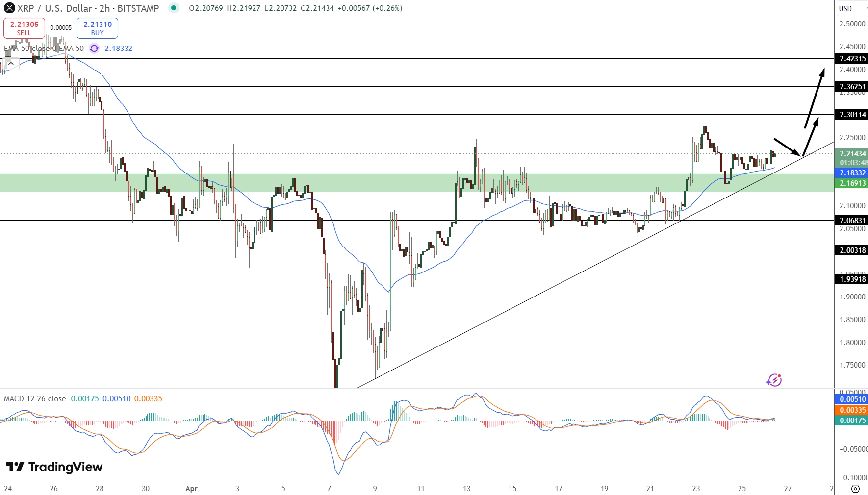Click the 2.00318 price line label
868x495 pixels.
[x=851, y=250]
